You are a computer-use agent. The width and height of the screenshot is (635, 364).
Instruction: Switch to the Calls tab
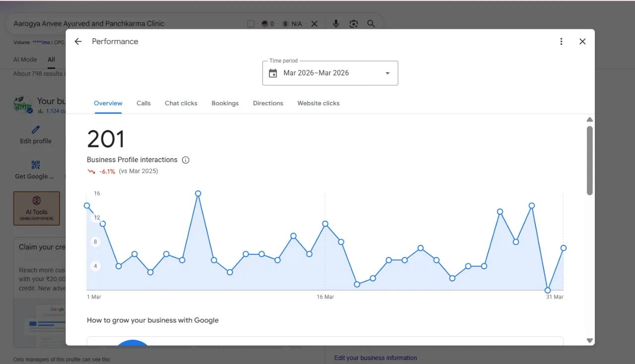tap(143, 103)
